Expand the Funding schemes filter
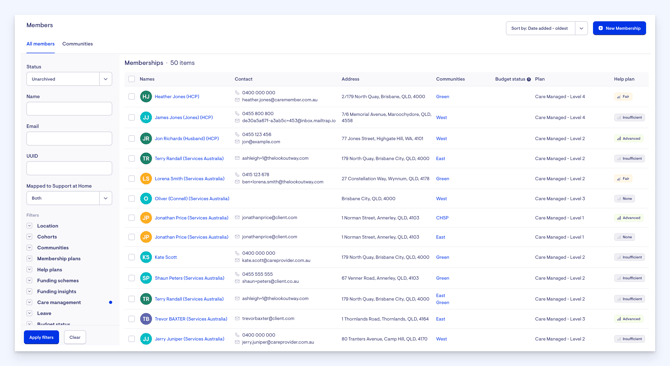The image size is (670, 366). (x=29, y=280)
